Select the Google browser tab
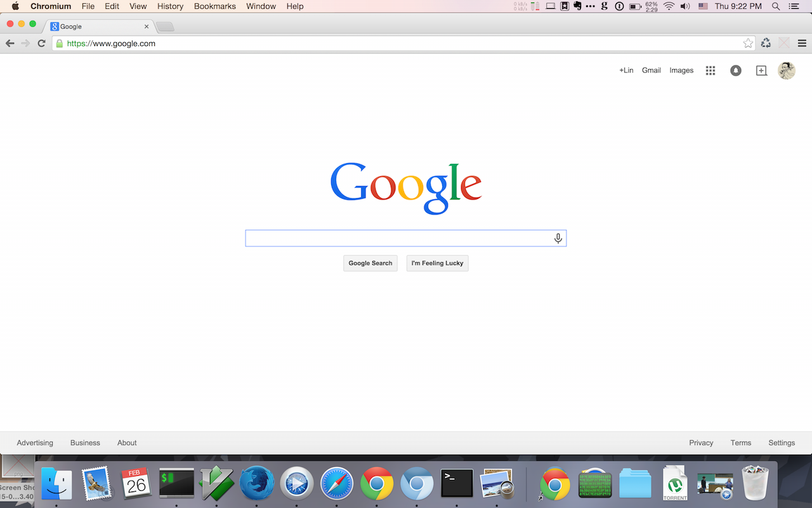812x508 pixels. click(x=98, y=27)
